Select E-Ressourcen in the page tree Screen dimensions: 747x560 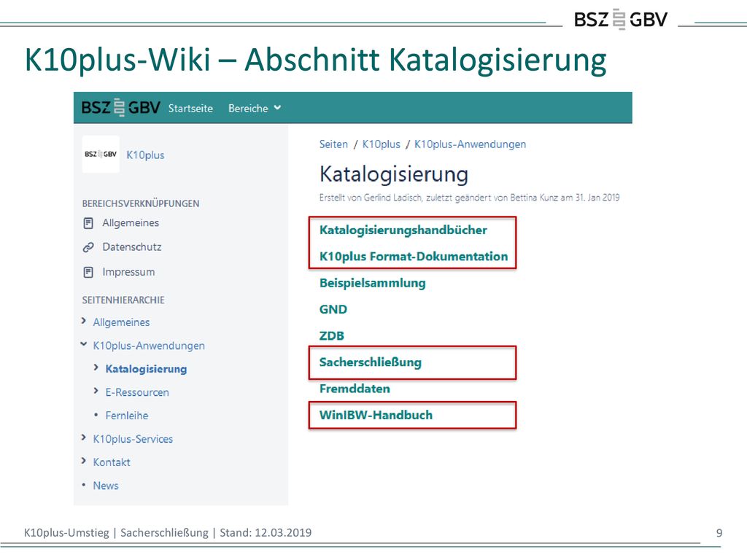coord(137,392)
